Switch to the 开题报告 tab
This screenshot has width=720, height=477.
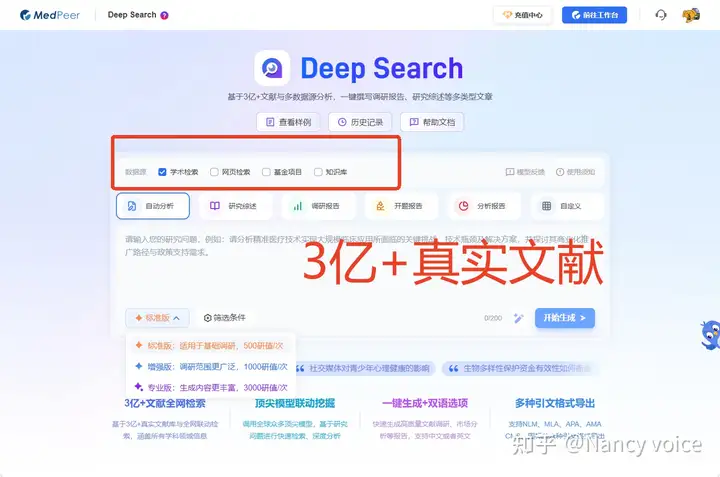(x=401, y=206)
